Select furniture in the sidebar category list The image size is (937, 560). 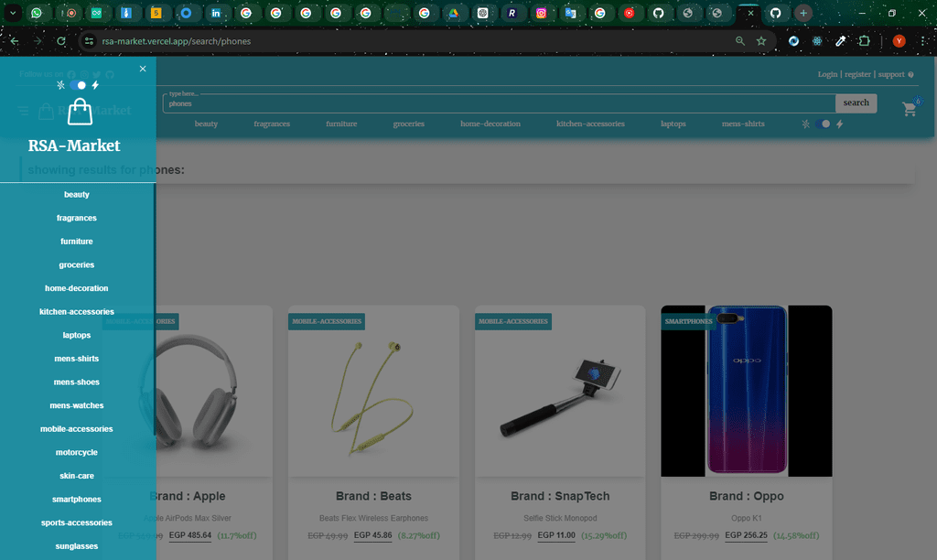pos(77,242)
